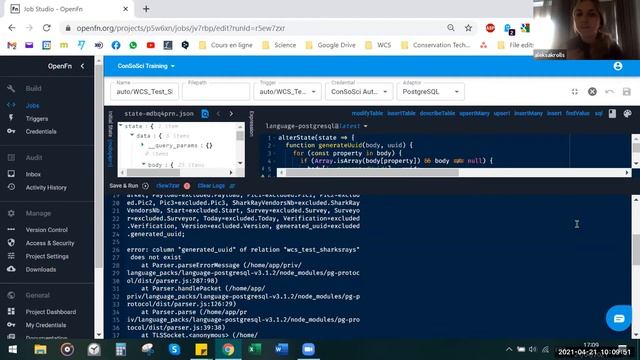
Task: Open the Facebook bookmark icon
Action: coord(116,45)
